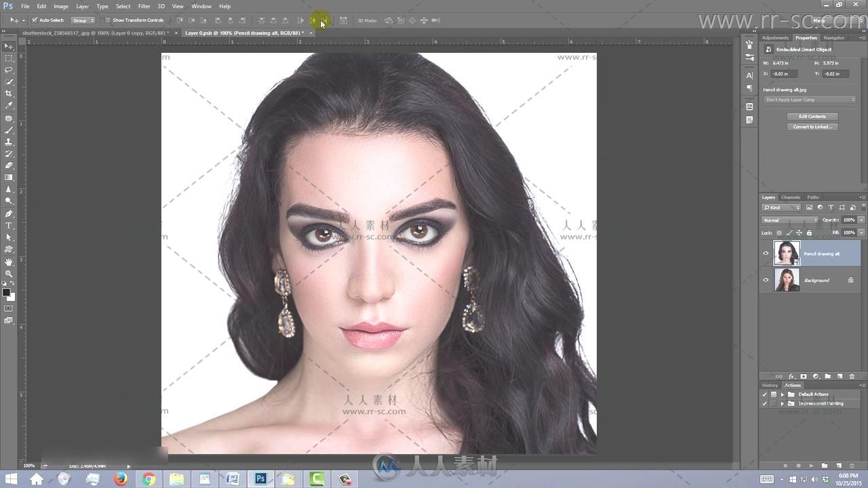Select the Rectangular Marquee tool
868x488 pixels.
(9, 58)
